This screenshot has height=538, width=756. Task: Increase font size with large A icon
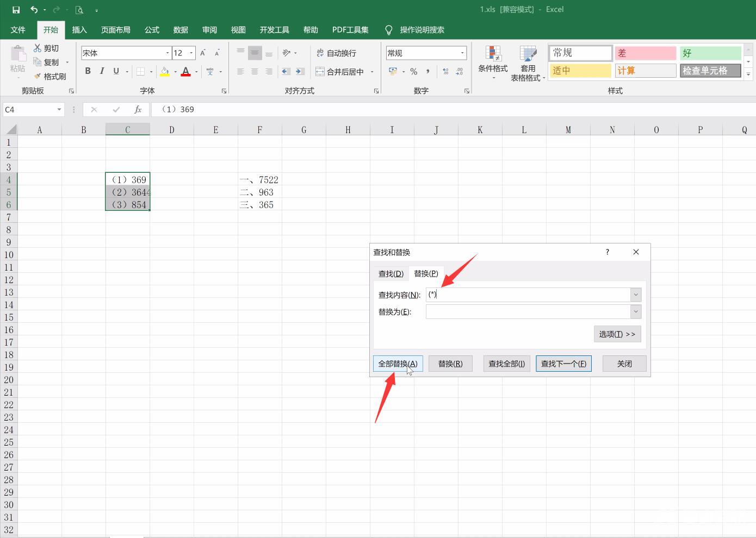click(203, 53)
